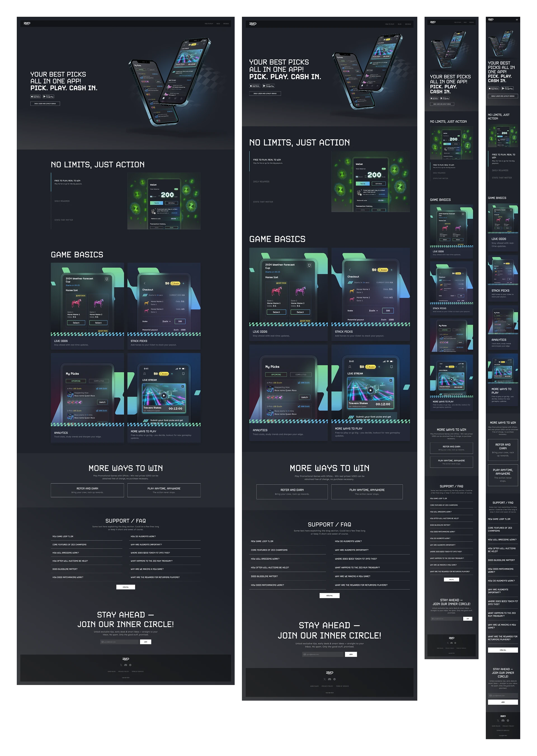Open the Blog nav link in the widest header
This screenshot has height=756, width=537.
click(218, 24)
